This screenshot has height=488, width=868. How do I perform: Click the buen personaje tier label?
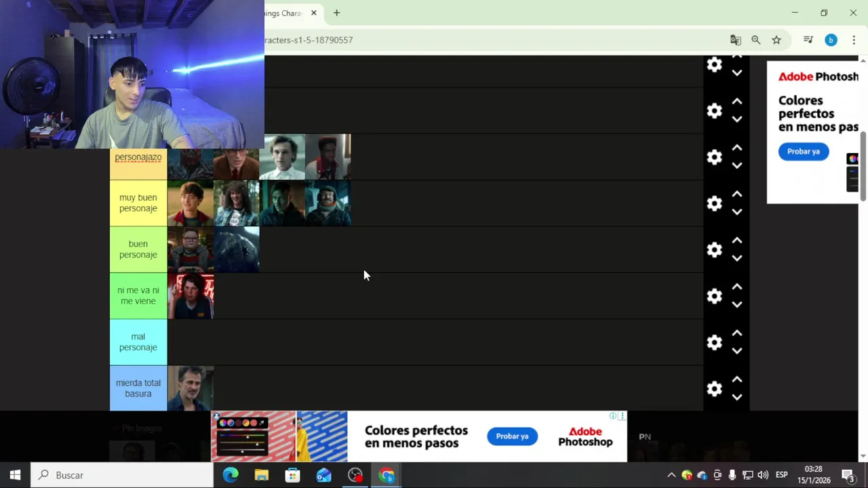point(138,249)
